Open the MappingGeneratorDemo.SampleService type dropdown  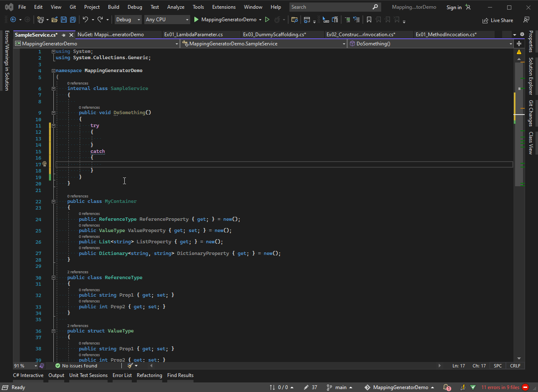coord(264,44)
